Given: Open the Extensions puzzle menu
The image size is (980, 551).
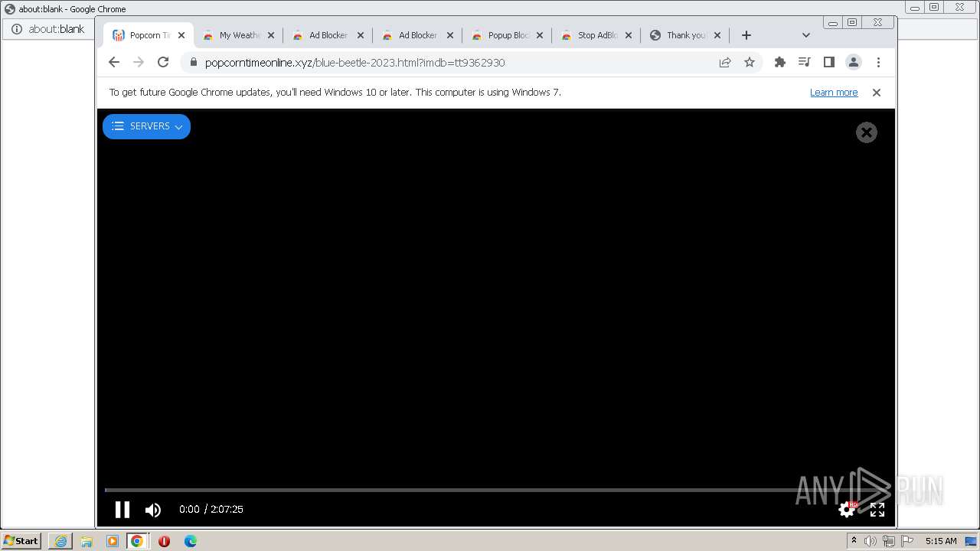Looking at the screenshot, I should tap(780, 63).
